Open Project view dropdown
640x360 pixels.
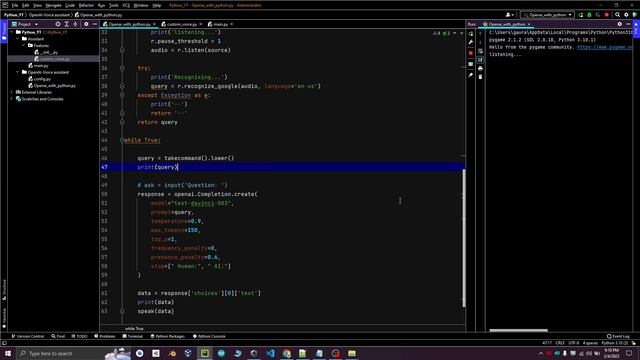click(x=25, y=24)
